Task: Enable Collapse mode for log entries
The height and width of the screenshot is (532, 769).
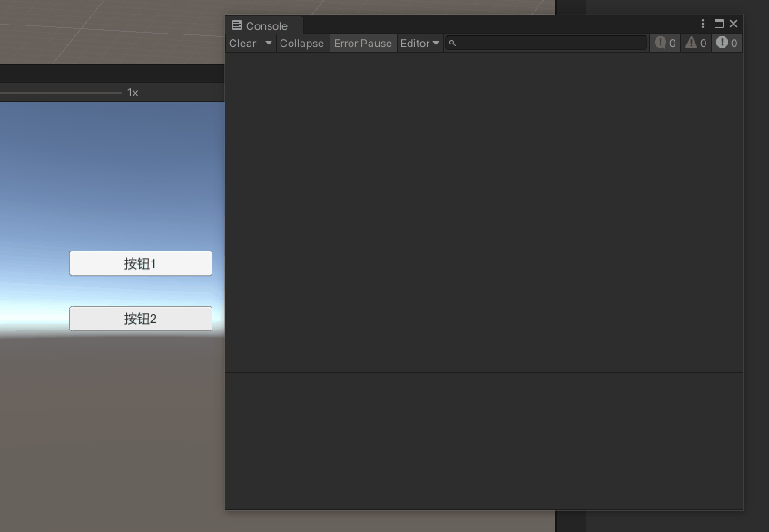Action: point(301,43)
